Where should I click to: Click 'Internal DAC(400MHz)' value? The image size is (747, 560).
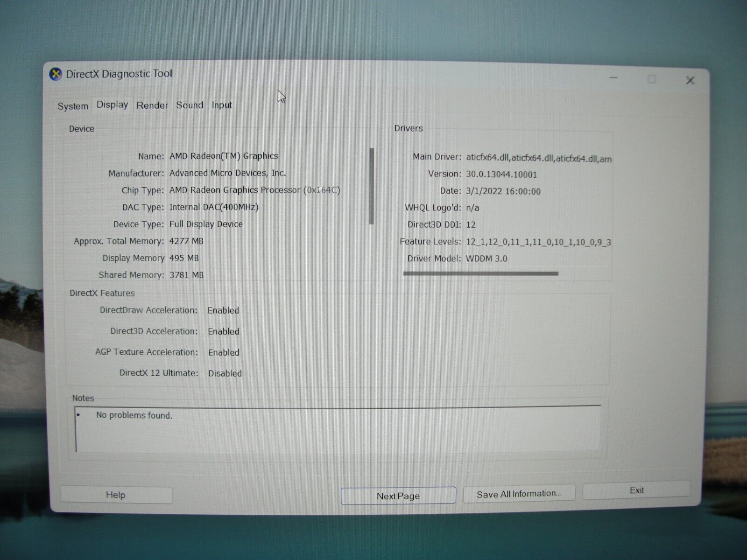point(214,207)
